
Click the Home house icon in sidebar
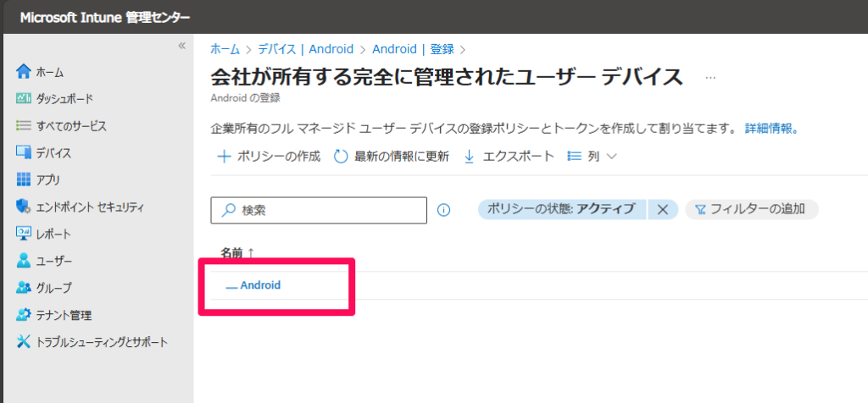(24, 72)
